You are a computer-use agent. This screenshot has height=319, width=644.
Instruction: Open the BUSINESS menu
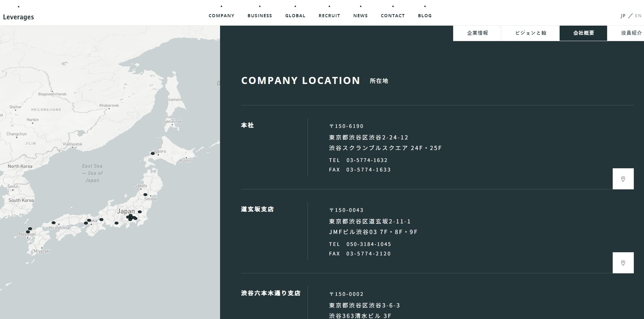point(259,15)
